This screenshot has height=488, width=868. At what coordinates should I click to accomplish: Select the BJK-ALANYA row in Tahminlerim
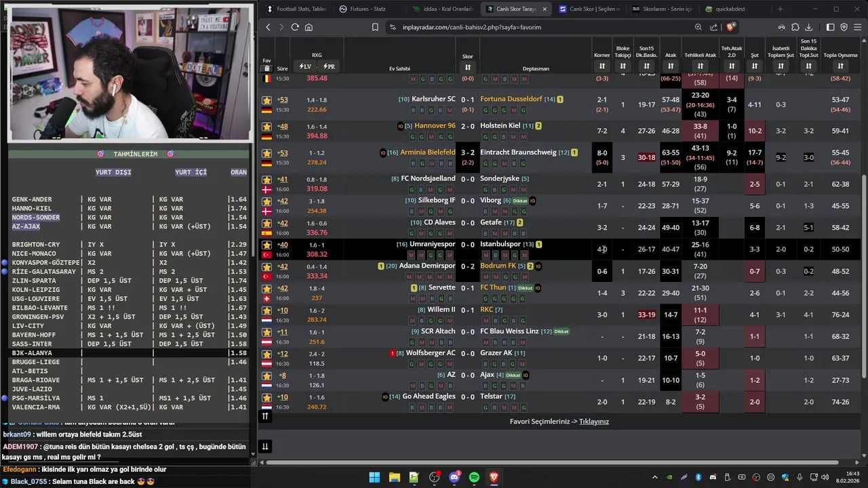click(129, 353)
